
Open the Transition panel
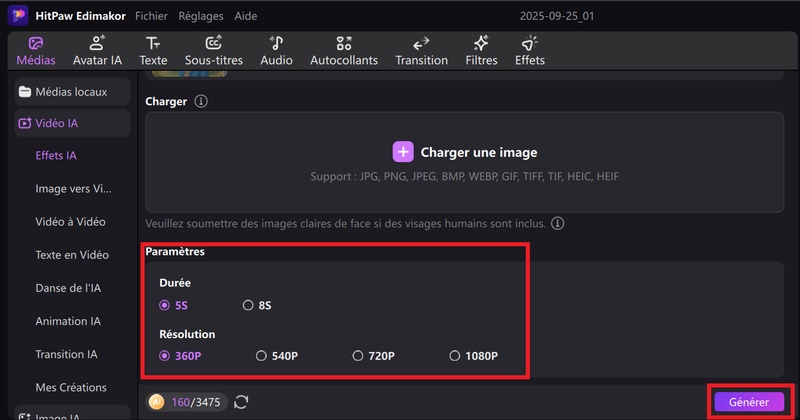pos(421,50)
